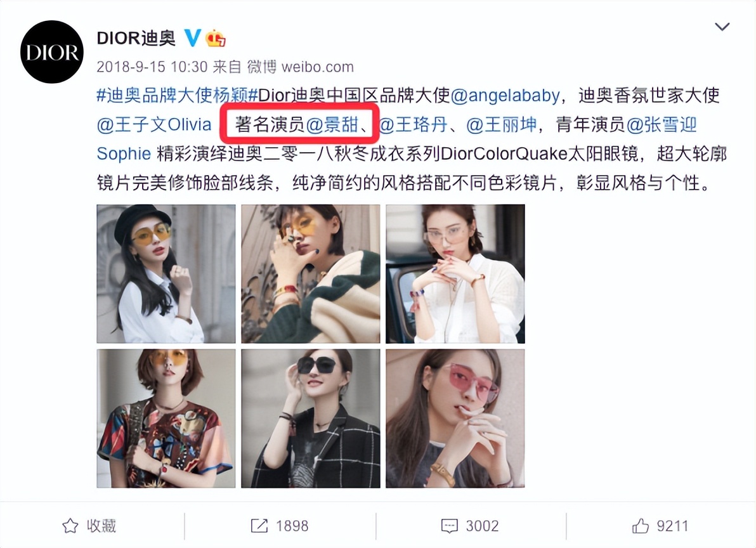Screen dimensions: 756x548
Task: Open photo of woman in plaid blazer
Action: (x=311, y=419)
